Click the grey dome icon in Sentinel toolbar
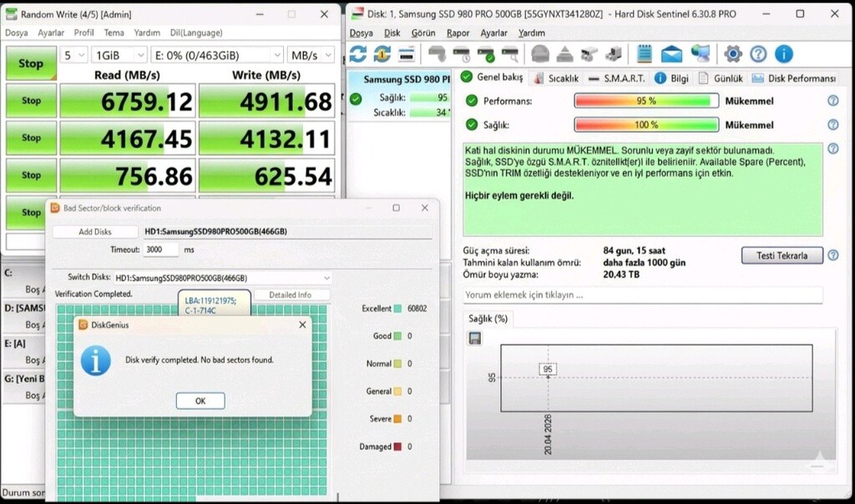 [x=540, y=54]
